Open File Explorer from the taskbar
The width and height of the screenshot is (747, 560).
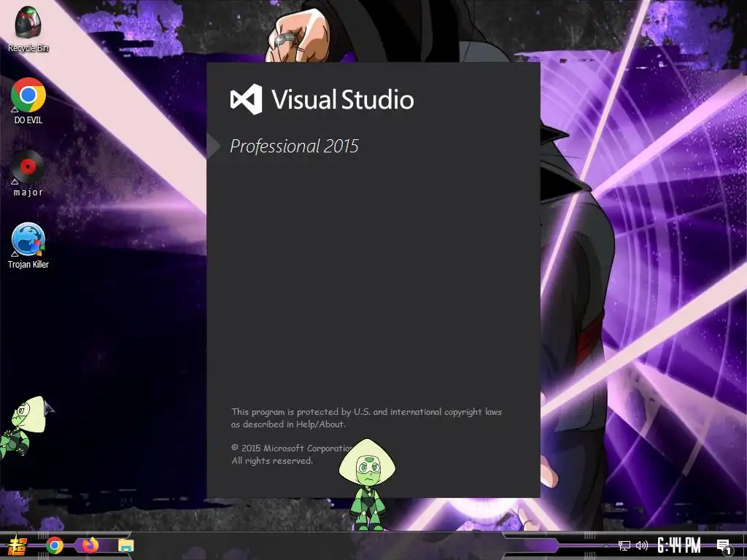[126, 545]
